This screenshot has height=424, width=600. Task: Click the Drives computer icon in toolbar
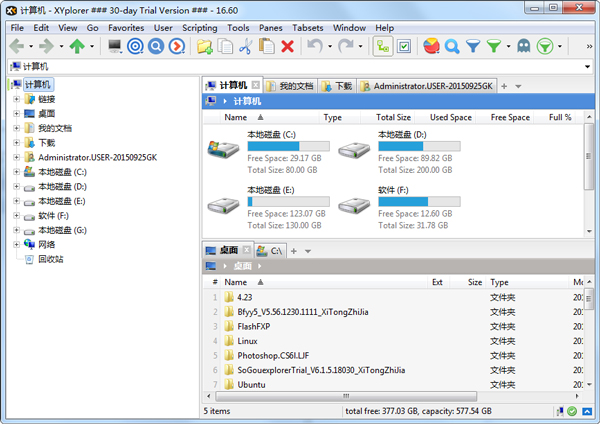pos(115,46)
